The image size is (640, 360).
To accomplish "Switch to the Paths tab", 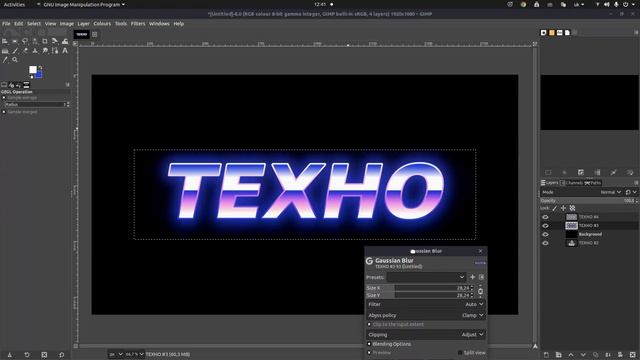I will [593, 183].
